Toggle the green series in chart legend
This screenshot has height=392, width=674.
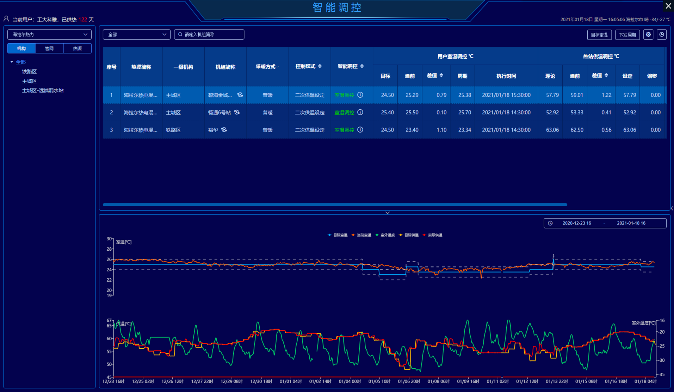pos(386,235)
